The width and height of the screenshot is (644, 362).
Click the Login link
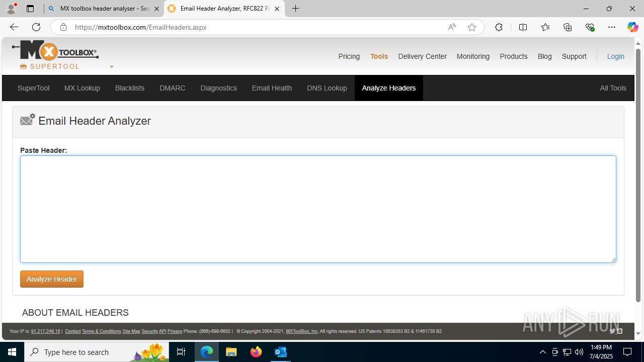click(x=615, y=56)
